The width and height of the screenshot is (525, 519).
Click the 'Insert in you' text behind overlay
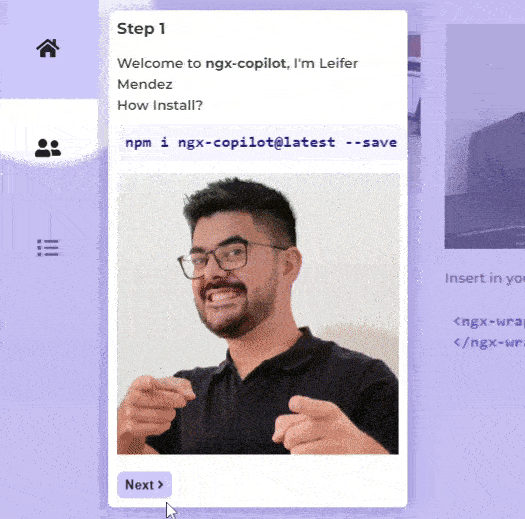tap(485, 278)
